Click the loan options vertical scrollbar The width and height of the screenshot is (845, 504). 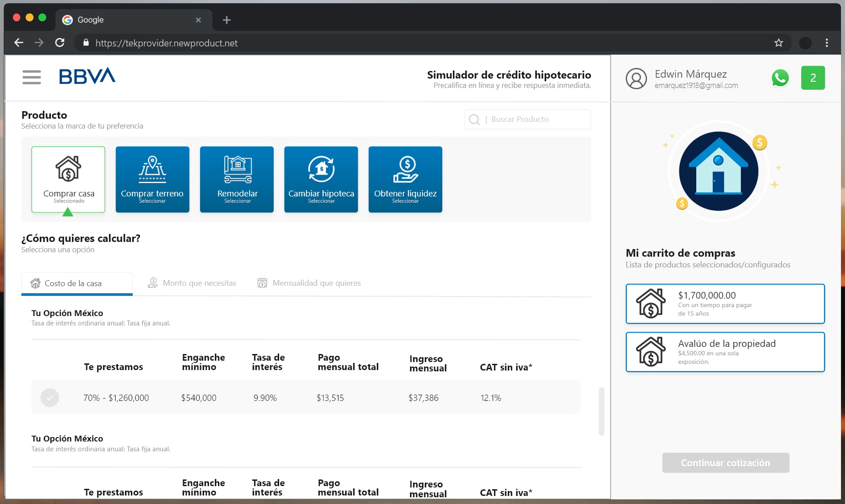click(601, 411)
